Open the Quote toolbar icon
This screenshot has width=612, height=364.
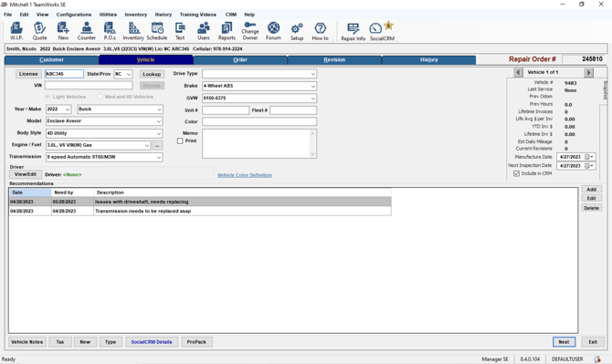[x=39, y=31]
